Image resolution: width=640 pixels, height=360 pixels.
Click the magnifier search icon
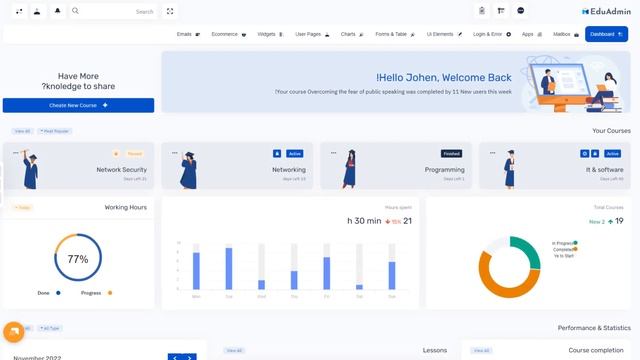[76, 11]
